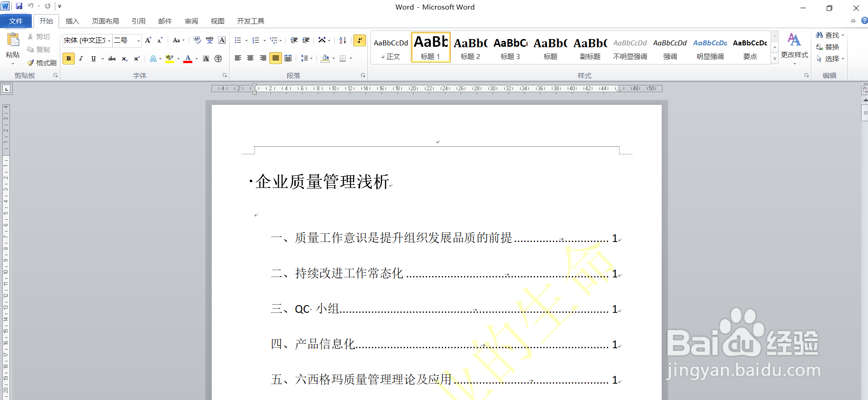
Task: Apply the 标题 2 style
Action: (x=470, y=47)
